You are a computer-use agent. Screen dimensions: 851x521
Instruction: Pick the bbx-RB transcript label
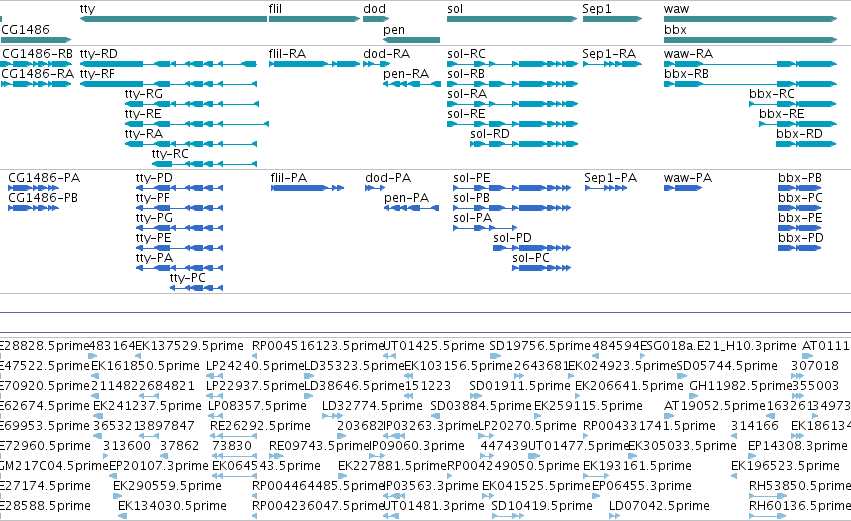pyautogui.click(x=686, y=73)
